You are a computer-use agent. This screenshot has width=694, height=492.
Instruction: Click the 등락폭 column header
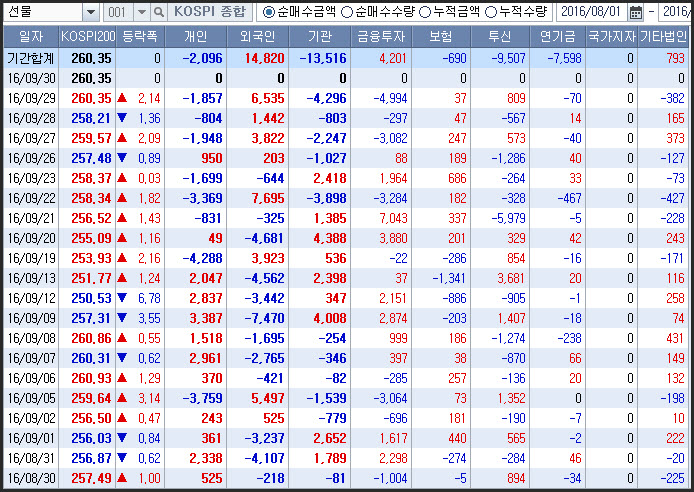click(x=140, y=37)
